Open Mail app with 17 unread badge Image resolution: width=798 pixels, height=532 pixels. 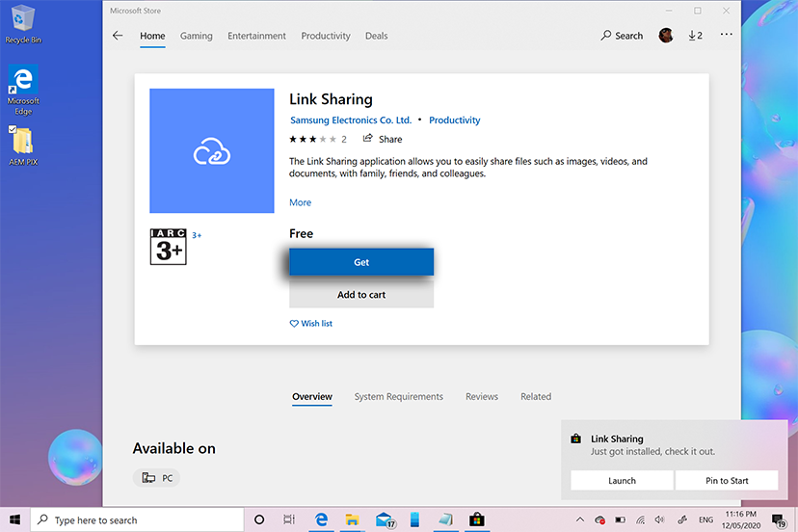(x=385, y=519)
